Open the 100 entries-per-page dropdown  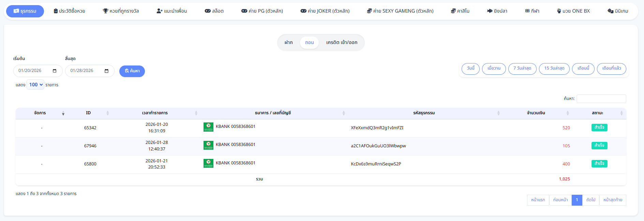[x=35, y=85]
